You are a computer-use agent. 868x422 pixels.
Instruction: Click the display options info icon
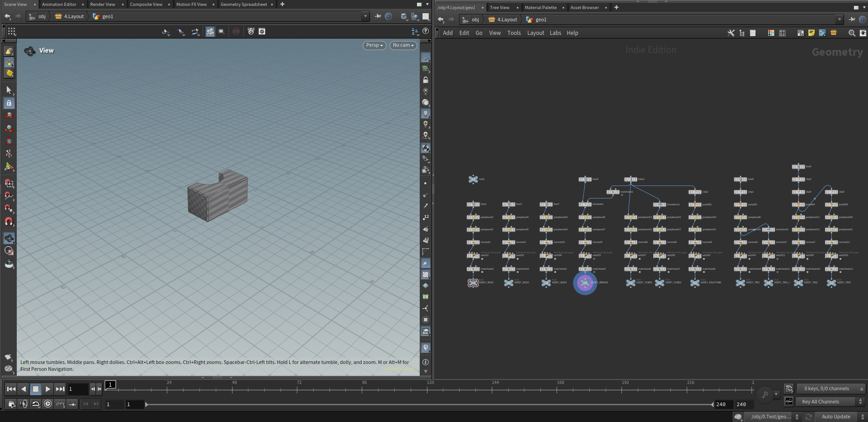coord(425,362)
